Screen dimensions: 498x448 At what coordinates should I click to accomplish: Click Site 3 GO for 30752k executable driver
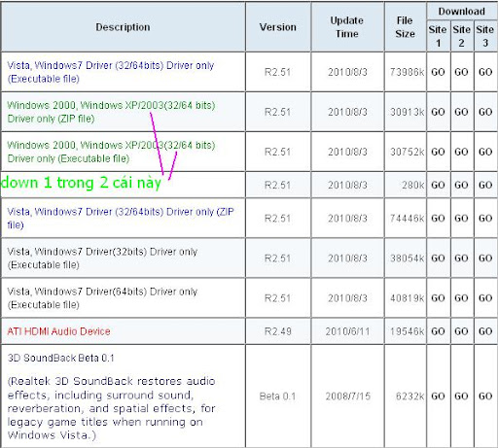485,152
